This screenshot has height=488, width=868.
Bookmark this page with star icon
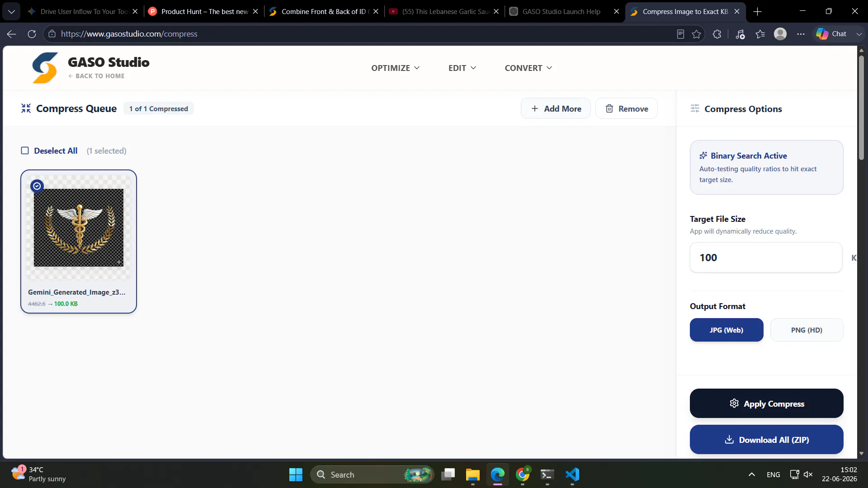[x=696, y=34]
